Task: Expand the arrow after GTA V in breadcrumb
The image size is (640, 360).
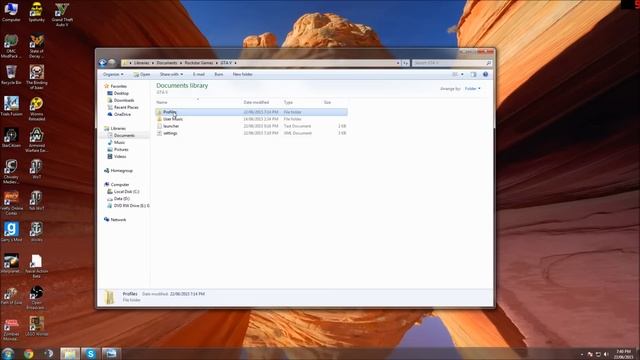Action: click(x=236, y=63)
